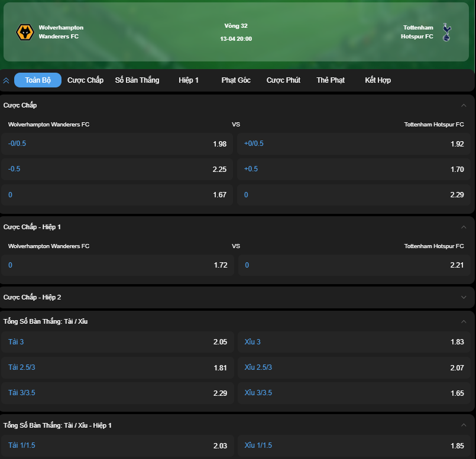476x459 pixels.
Task: Choose Xỉu 3/3.5 at 1.65
Action: (x=354, y=393)
